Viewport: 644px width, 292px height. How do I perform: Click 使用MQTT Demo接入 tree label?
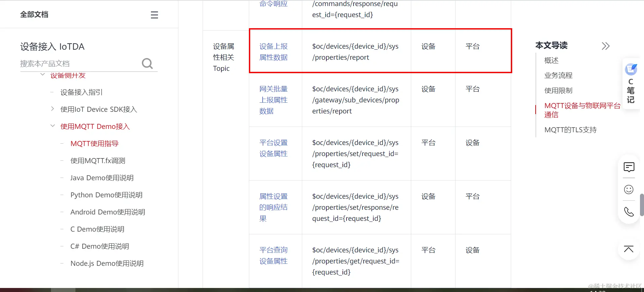tap(95, 127)
